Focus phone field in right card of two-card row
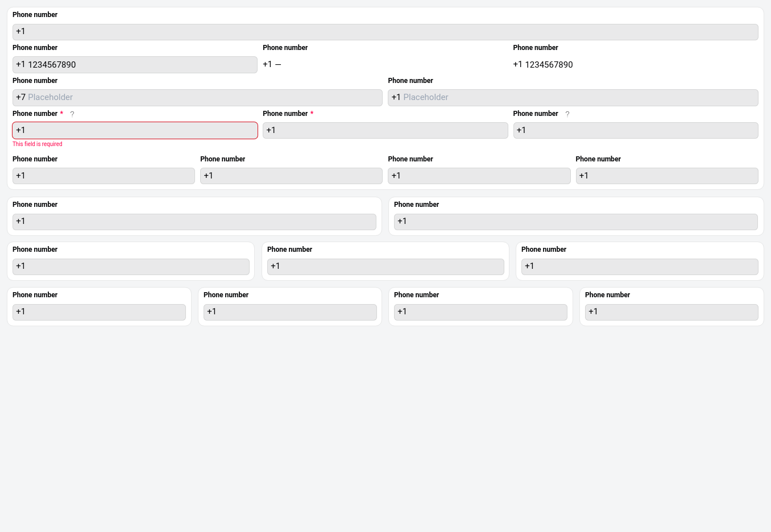Image resolution: width=771 pixels, height=532 pixels. point(575,222)
